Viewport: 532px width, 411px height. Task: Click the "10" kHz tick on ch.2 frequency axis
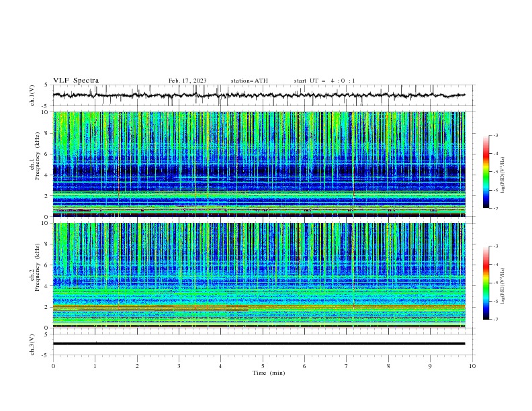tap(46, 223)
